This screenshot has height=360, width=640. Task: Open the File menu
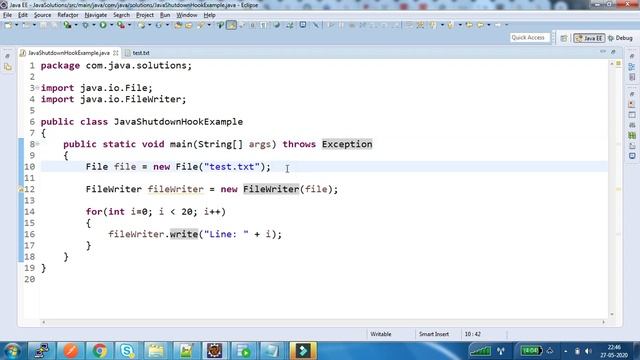7,15
